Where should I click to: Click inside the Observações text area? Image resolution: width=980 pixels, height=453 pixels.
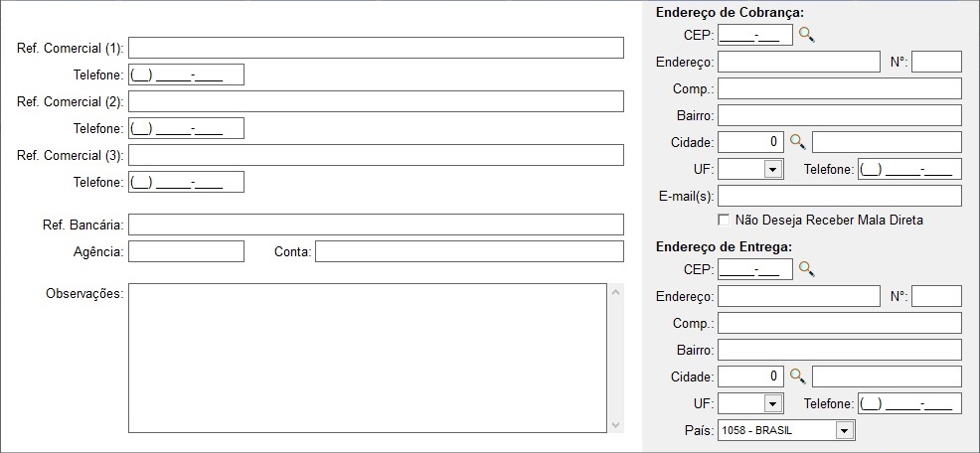368,358
